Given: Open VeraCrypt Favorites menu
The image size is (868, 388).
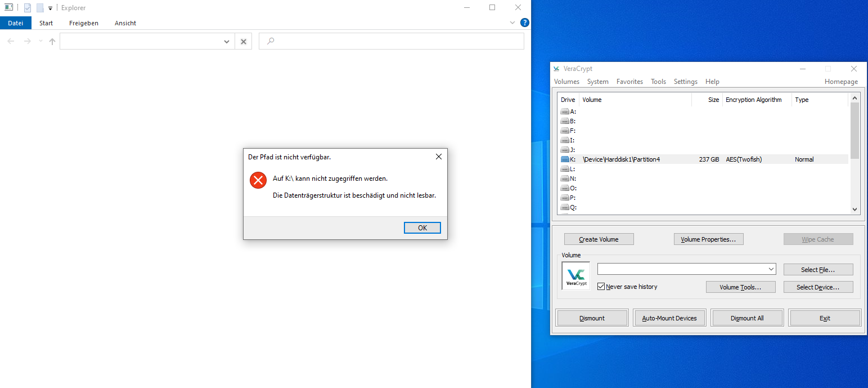Looking at the screenshot, I should point(629,82).
